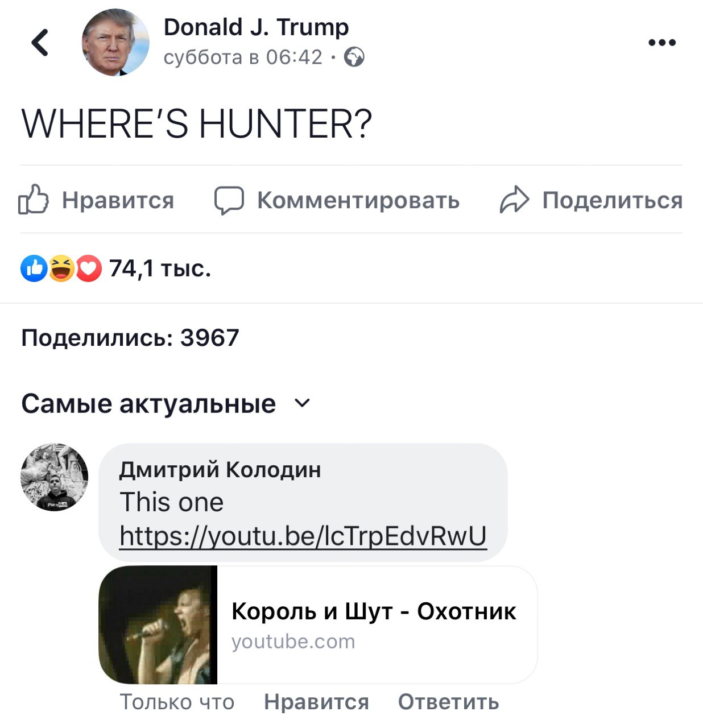Tap the back arrow icon
The height and width of the screenshot is (728, 703).
[40, 43]
